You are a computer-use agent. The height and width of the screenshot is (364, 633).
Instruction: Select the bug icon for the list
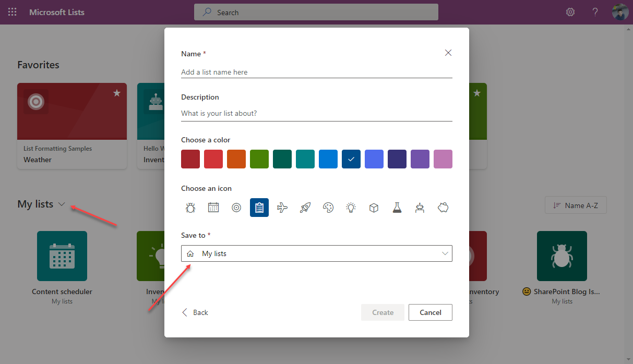tap(190, 207)
